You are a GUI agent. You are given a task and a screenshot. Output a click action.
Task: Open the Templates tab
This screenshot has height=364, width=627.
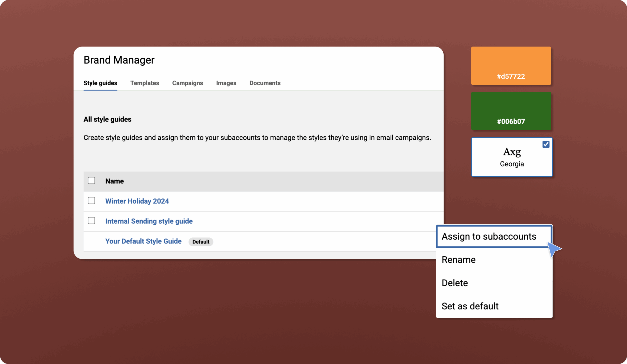(145, 83)
